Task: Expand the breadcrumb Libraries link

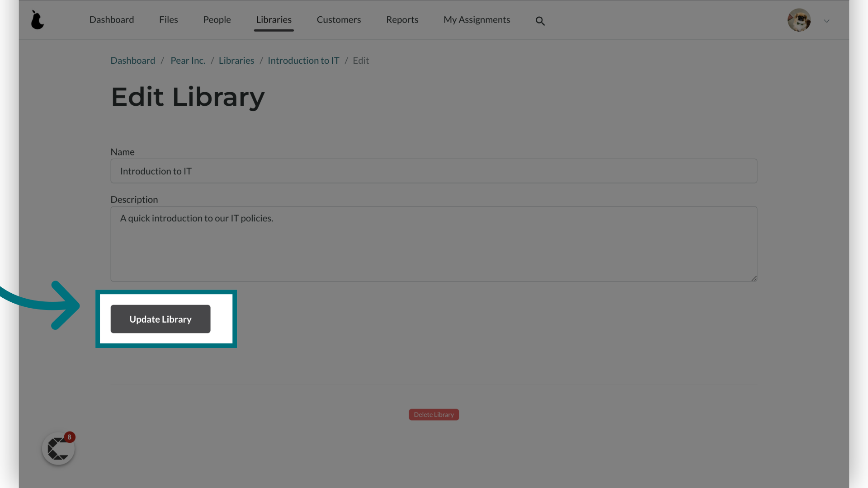Action: (236, 60)
